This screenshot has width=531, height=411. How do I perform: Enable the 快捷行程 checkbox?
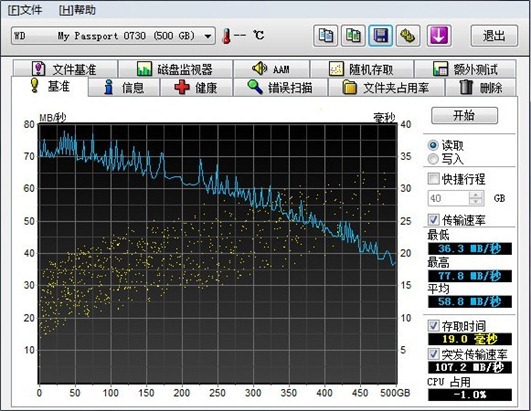(x=433, y=178)
